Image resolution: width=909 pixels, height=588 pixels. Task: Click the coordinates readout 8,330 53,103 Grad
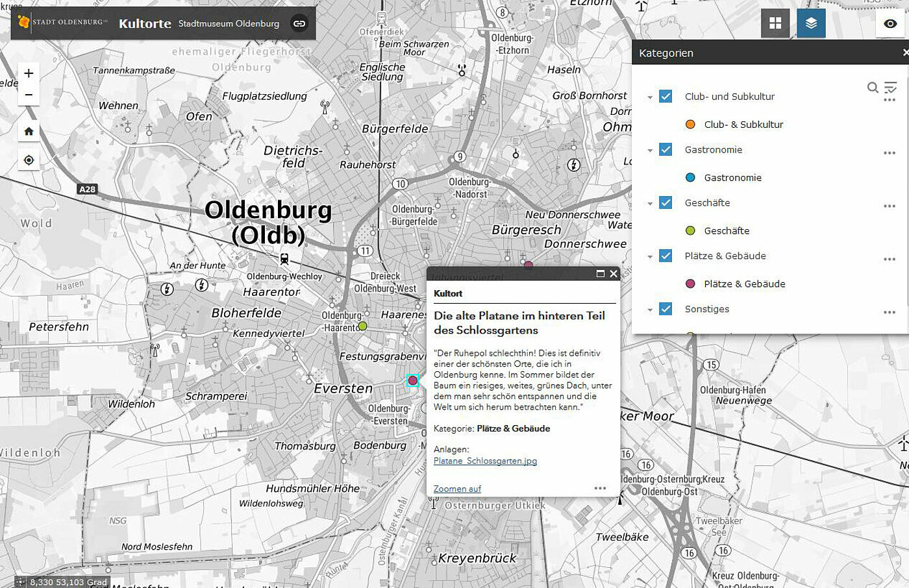[x=68, y=582]
